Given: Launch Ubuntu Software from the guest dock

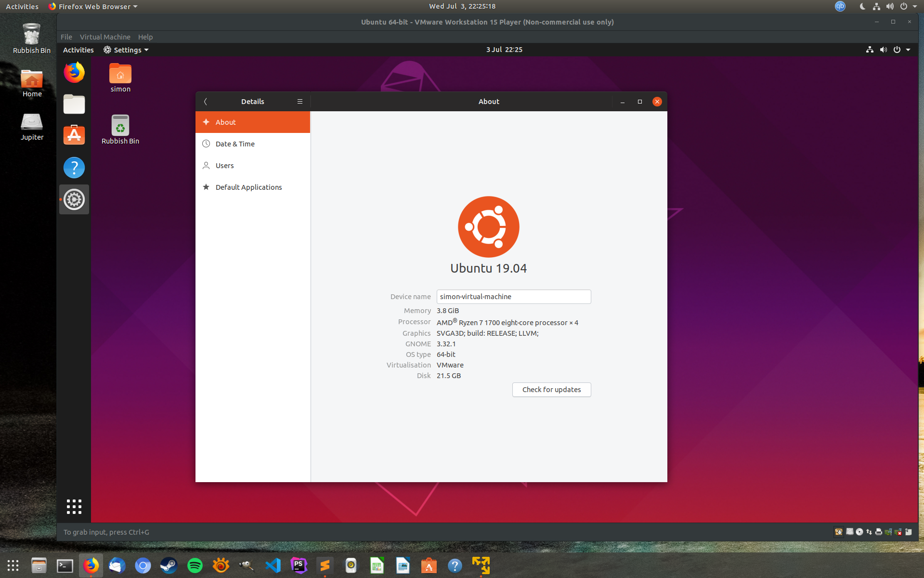Looking at the screenshot, I should point(74,135).
